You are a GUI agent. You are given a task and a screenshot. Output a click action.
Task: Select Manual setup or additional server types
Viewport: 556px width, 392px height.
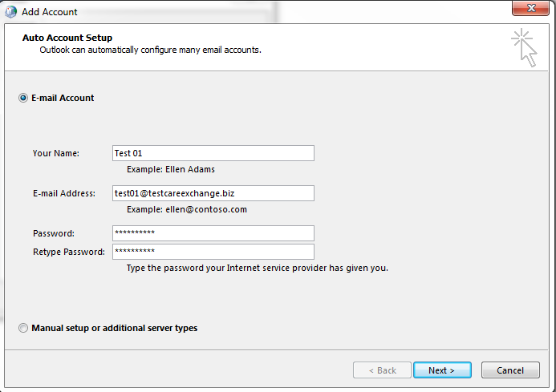pos(23,328)
